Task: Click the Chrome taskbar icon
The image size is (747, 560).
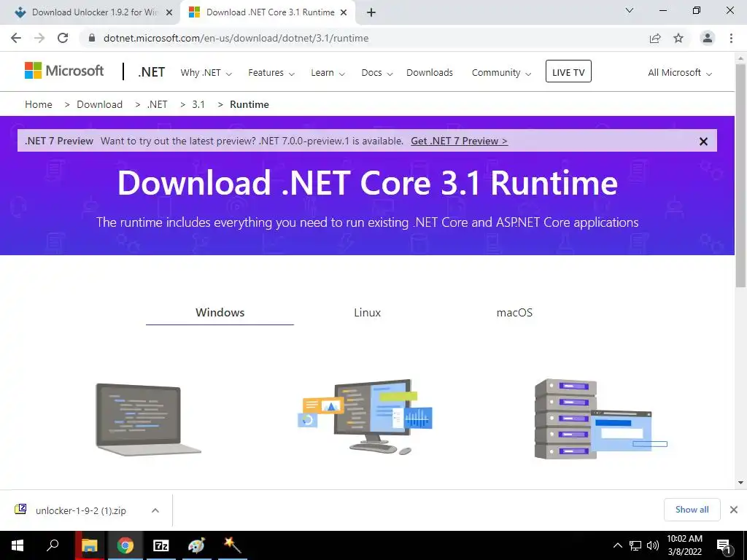Action: (x=125, y=545)
